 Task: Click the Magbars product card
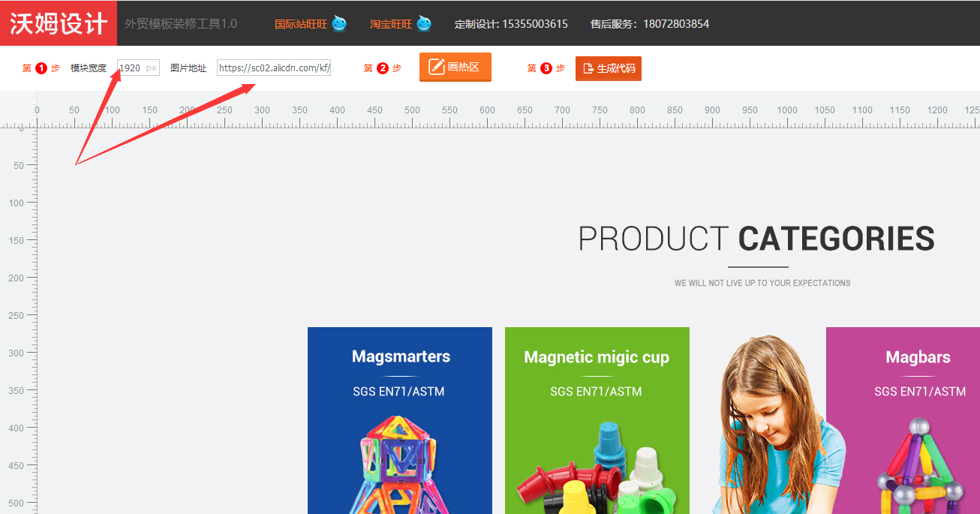pyautogui.click(x=903, y=420)
